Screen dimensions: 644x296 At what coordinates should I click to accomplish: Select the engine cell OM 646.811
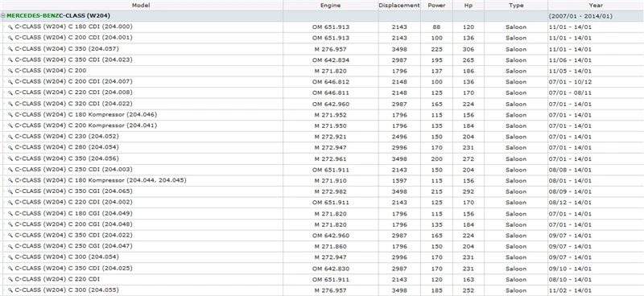pos(331,92)
